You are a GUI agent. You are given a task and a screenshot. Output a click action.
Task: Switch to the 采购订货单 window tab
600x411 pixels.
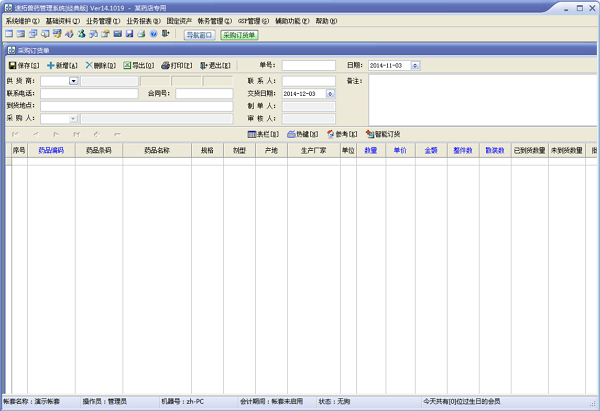[239, 34]
